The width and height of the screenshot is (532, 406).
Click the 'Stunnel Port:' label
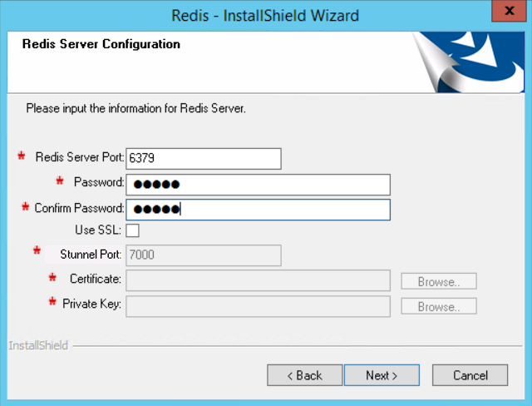coord(91,255)
